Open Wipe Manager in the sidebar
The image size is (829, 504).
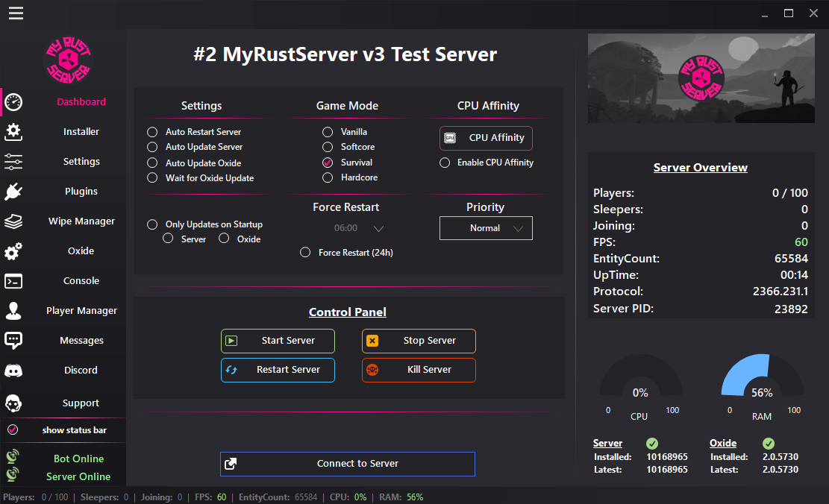click(x=81, y=221)
